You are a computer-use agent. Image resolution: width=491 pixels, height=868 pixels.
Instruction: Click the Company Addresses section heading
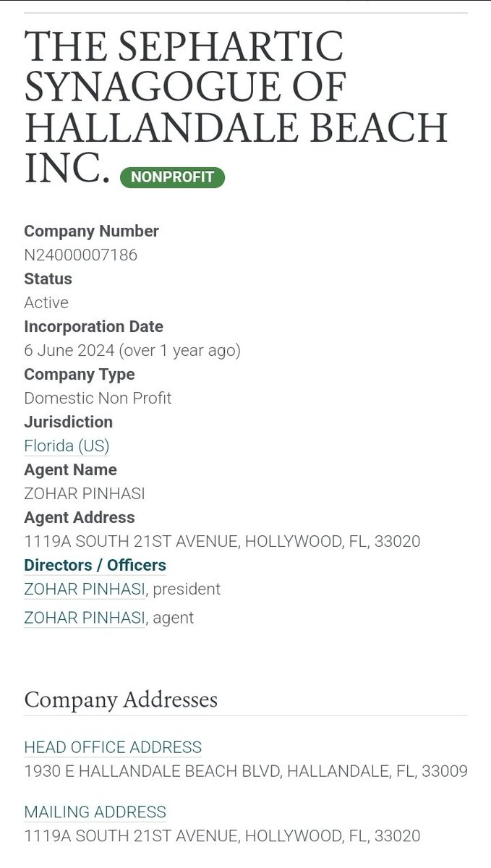(121, 699)
